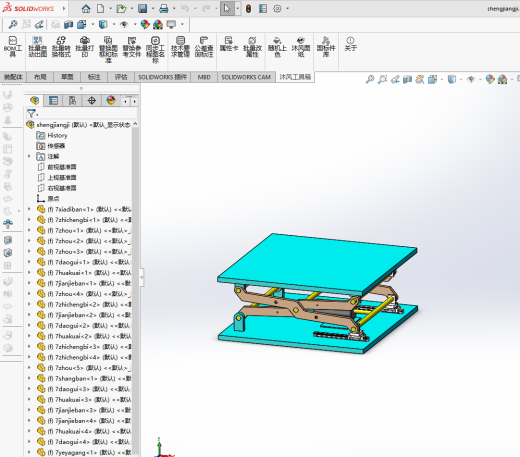This screenshot has width=520, height=457.
Task: Click the Save icon in title toolbar
Action: coord(143,8)
